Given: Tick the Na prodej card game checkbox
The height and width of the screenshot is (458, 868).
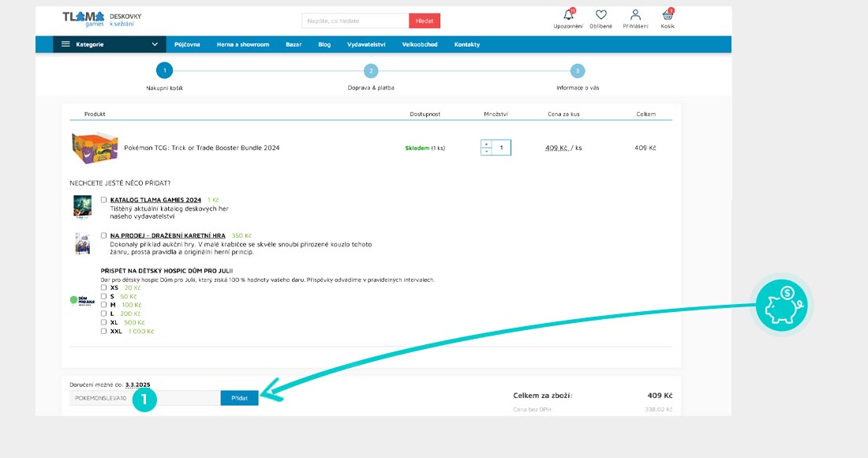Looking at the screenshot, I should 103,235.
